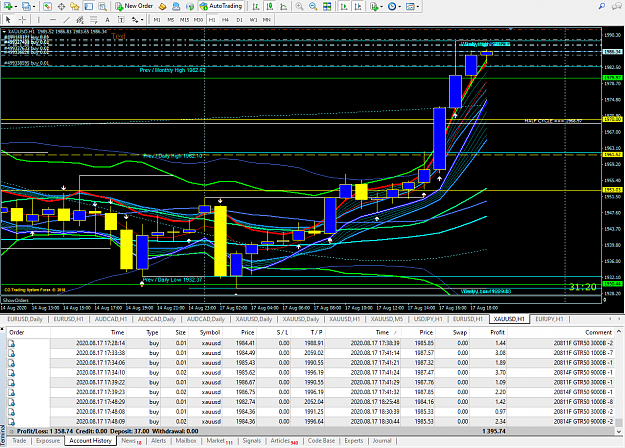
Task: Switch chart to bar chart mode
Action: (256, 6)
